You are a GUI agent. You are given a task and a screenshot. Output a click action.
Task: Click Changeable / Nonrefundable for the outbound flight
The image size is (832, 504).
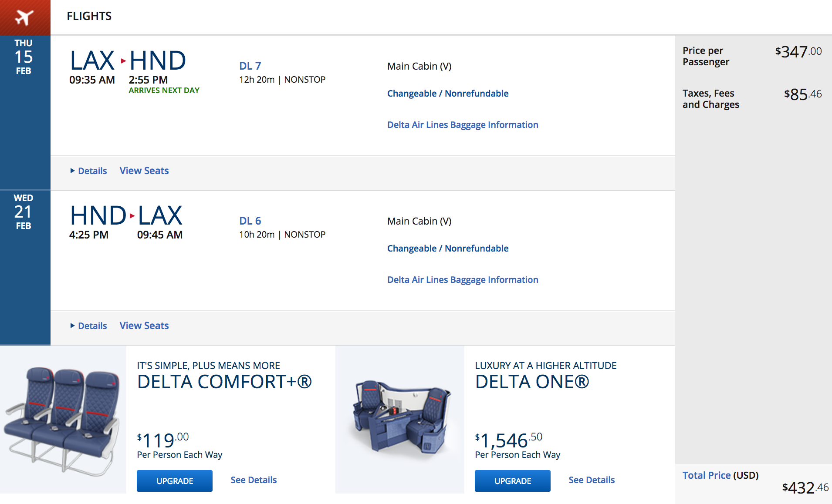[x=448, y=93]
